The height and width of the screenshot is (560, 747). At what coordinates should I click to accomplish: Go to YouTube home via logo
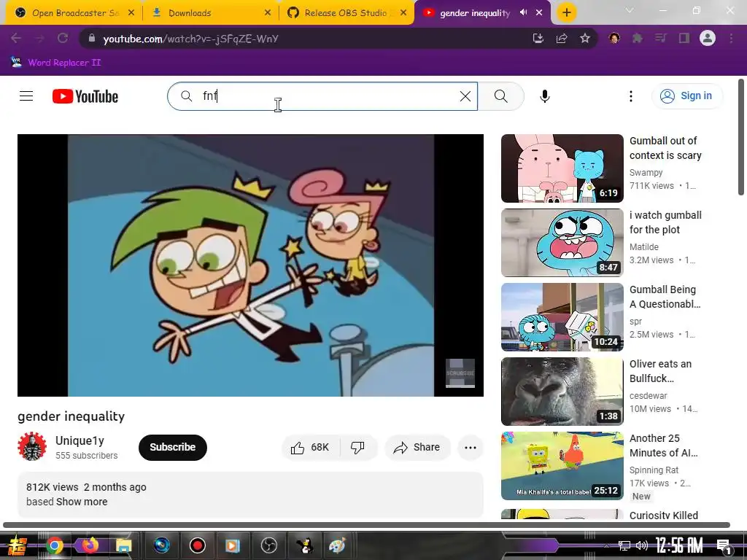tap(85, 96)
